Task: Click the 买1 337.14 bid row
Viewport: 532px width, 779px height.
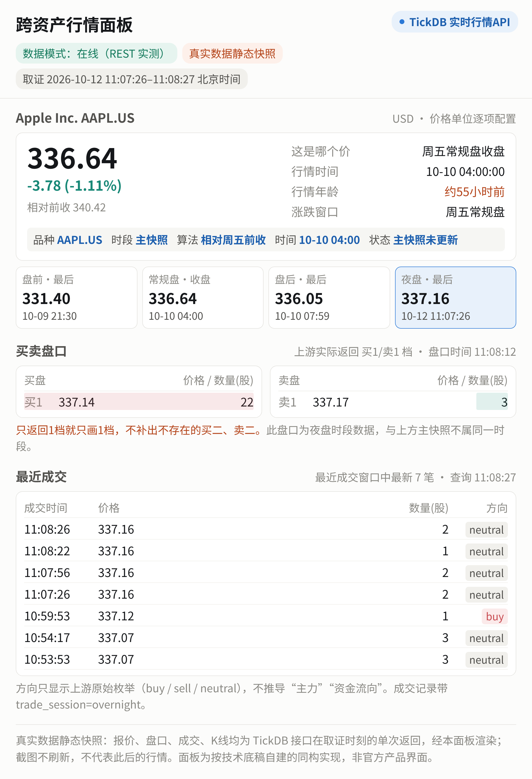Action: pos(139,402)
